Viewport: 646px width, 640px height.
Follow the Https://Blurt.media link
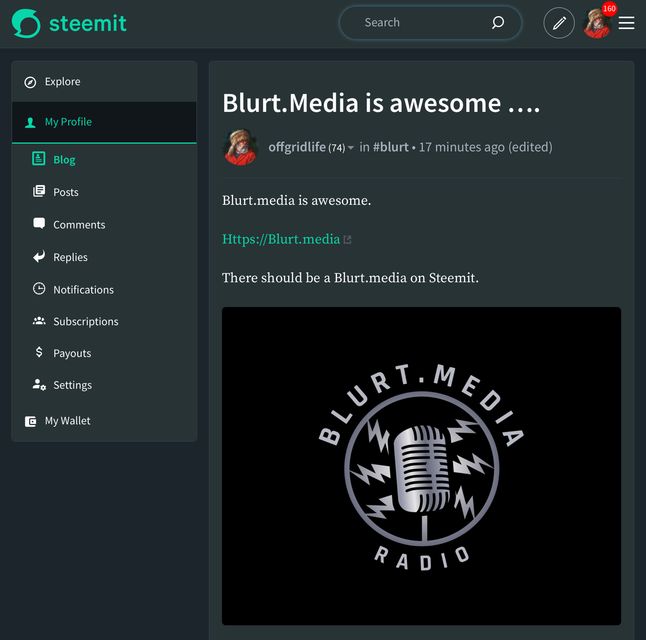[281, 239]
